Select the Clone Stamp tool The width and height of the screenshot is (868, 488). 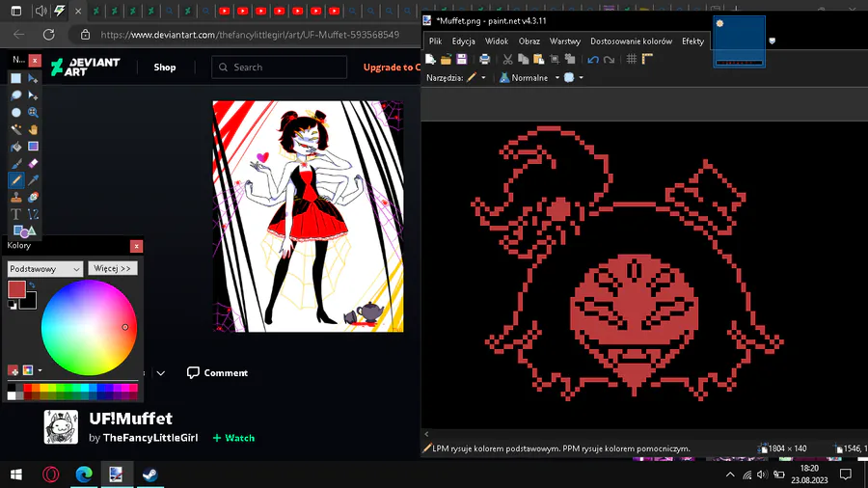[x=16, y=197]
